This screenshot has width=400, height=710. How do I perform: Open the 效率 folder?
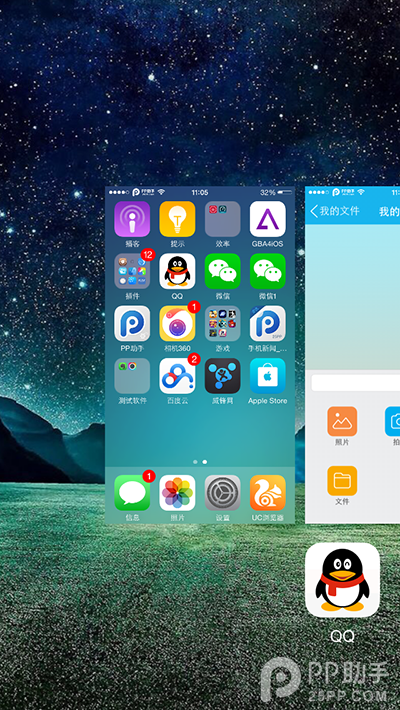click(x=222, y=219)
